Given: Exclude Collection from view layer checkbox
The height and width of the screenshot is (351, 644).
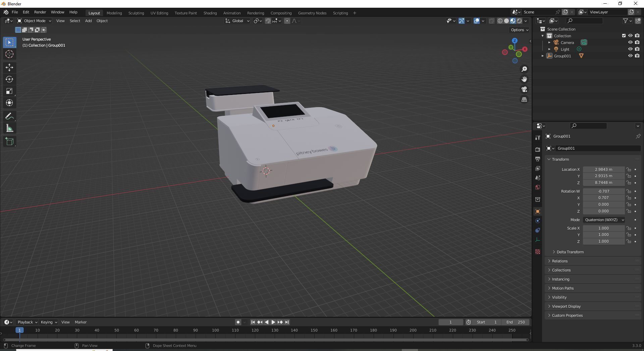Looking at the screenshot, I should [624, 36].
